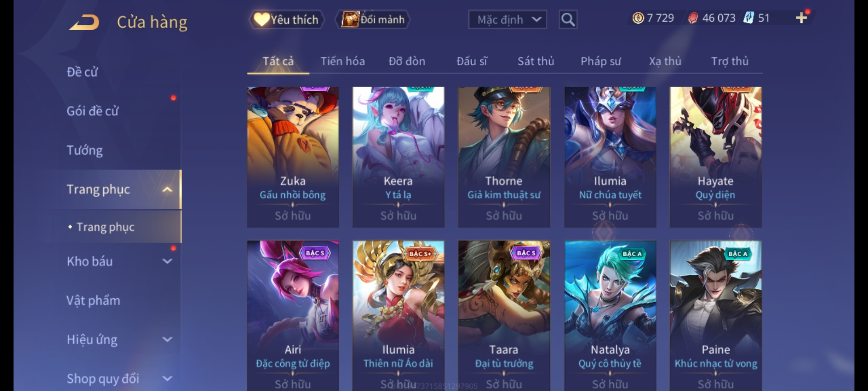Tap the red ruby currency icon
The image size is (868, 391).
pos(693,18)
